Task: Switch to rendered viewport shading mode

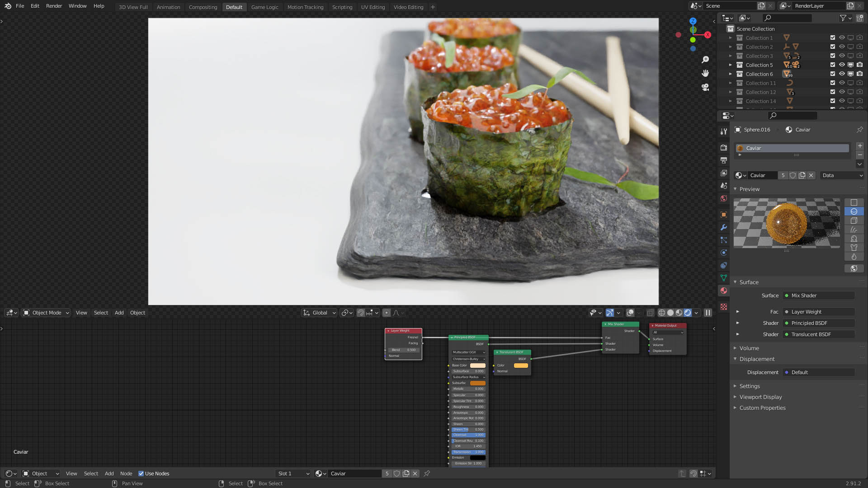Action: point(688,313)
